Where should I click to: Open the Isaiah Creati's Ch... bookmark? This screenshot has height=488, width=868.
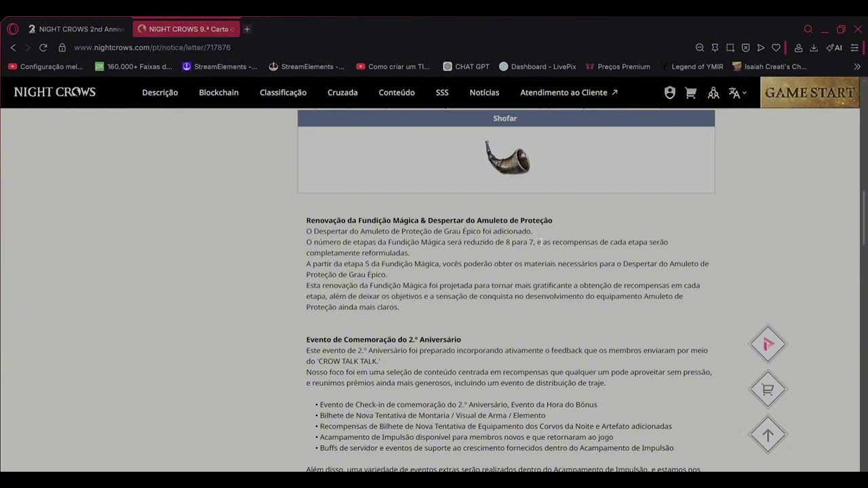(770, 66)
